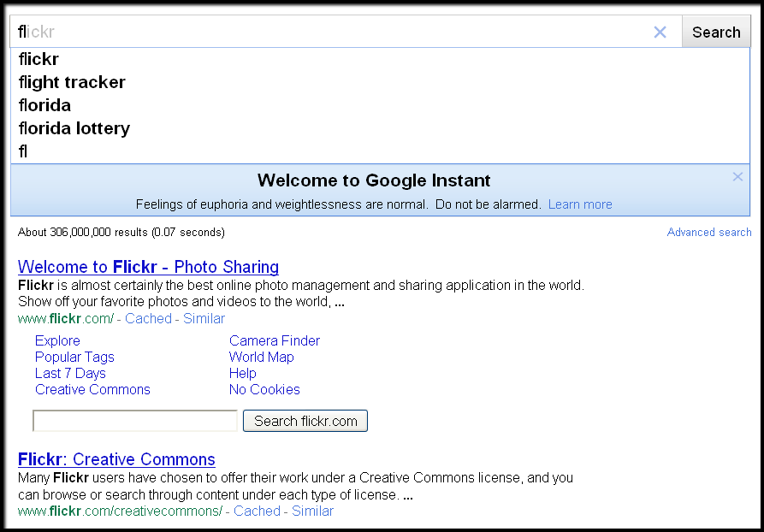Select the 'florida lottery' suggestion

point(74,128)
